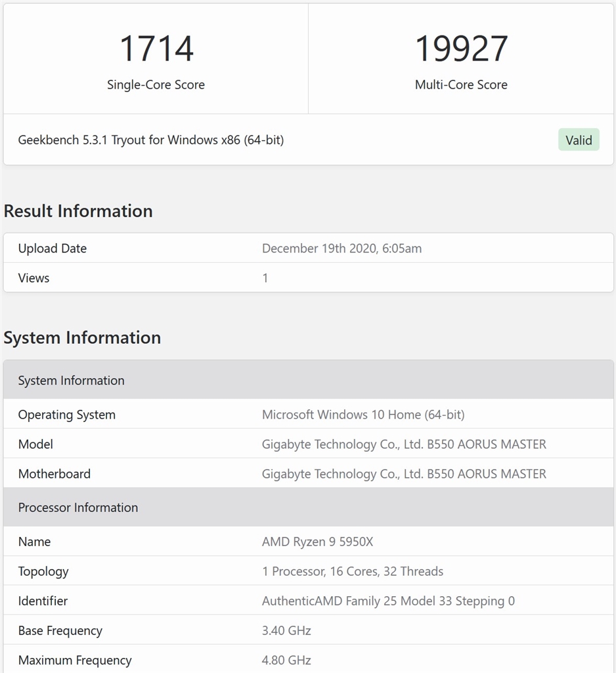The height and width of the screenshot is (673, 616).
Task: Click the large System Information section heading
Action: click(x=82, y=338)
